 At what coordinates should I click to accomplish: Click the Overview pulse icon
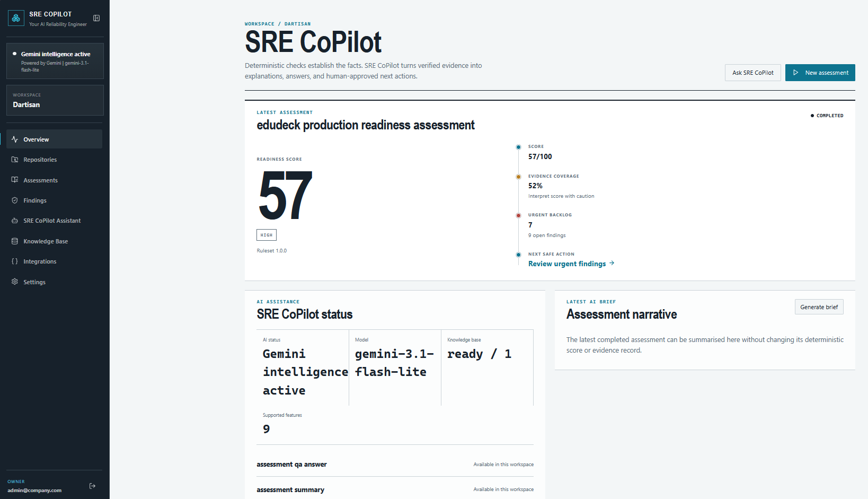coord(15,139)
